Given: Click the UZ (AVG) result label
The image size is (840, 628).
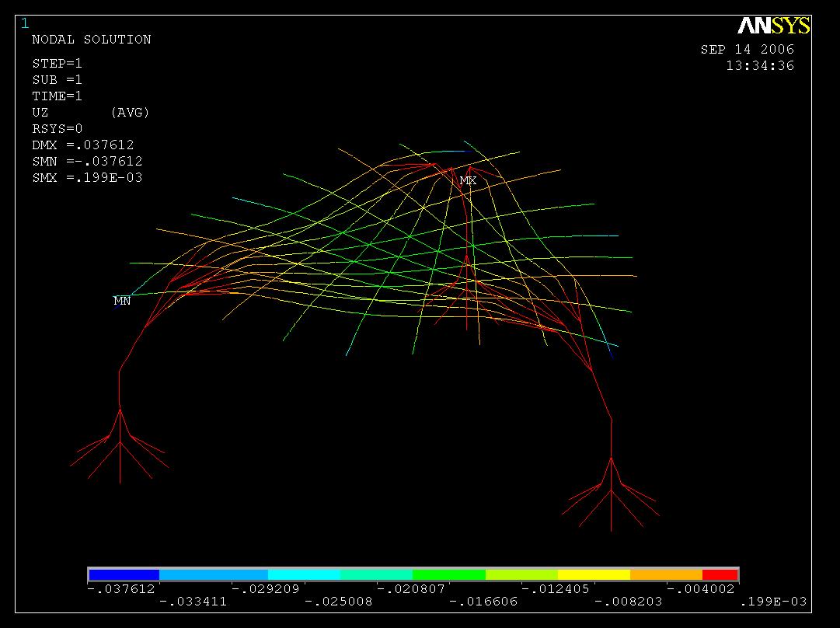Looking at the screenshot, I should point(91,113).
